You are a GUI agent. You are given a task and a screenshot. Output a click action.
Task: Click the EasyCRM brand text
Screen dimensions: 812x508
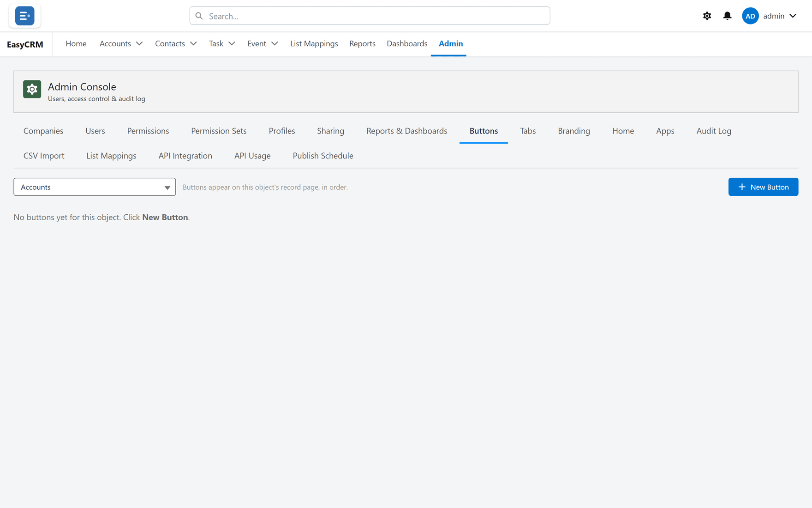pos(25,44)
